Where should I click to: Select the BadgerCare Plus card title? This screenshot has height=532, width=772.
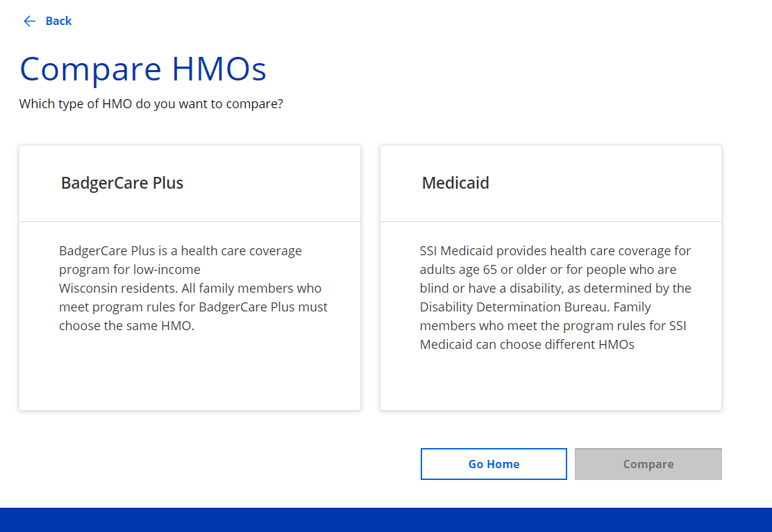(x=122, y=183)
